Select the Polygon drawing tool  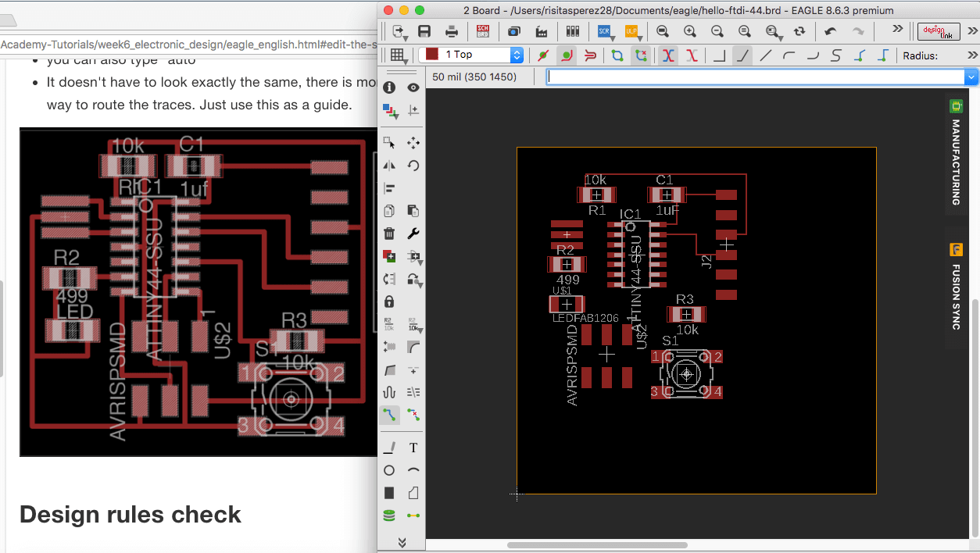pos(413,493)
